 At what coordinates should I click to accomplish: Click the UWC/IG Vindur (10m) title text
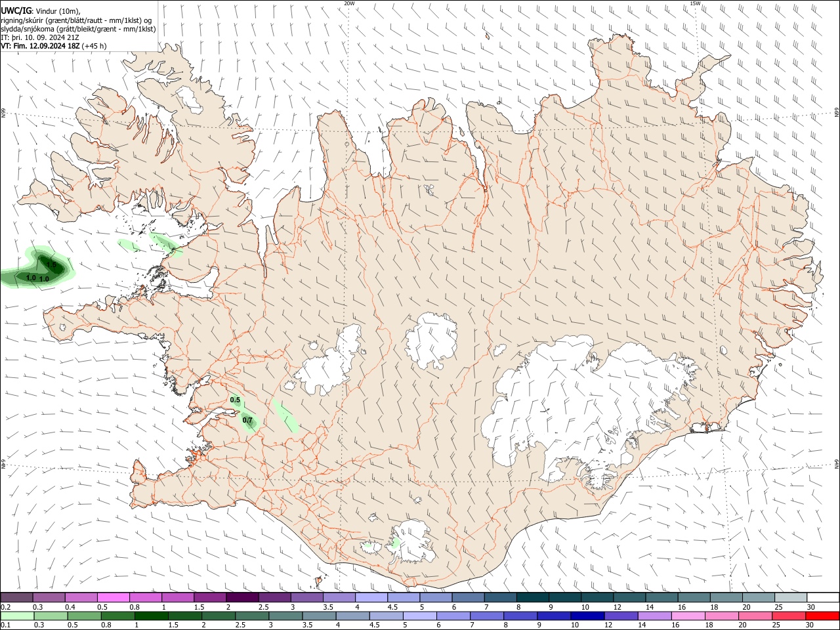(40, 11)
